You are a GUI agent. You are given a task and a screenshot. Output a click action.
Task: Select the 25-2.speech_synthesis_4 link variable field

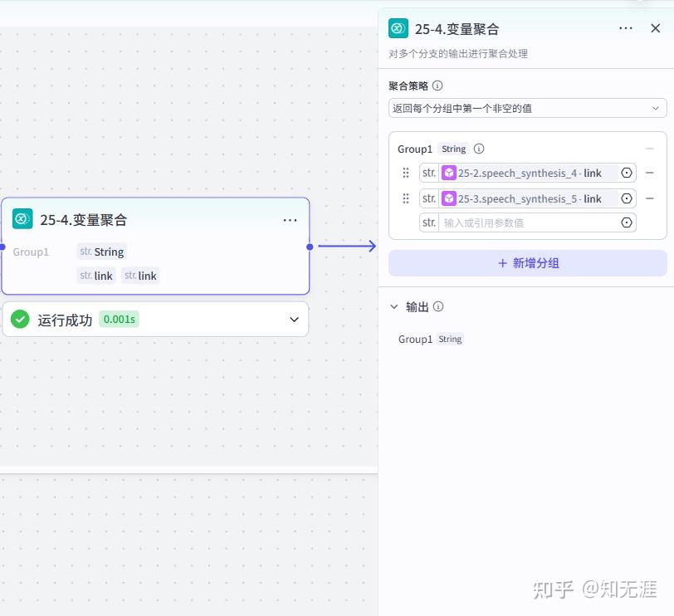click(x=528, y=173)
